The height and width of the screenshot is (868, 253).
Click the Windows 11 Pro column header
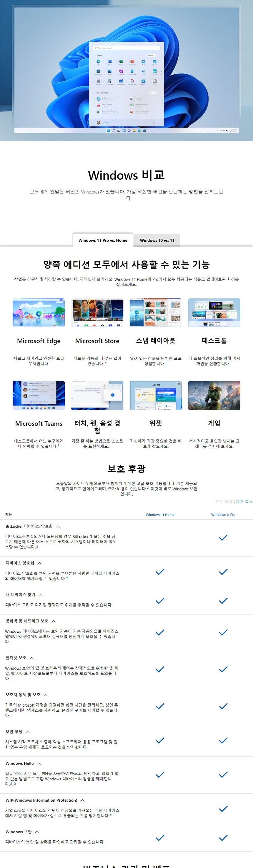tap(223, 515)
